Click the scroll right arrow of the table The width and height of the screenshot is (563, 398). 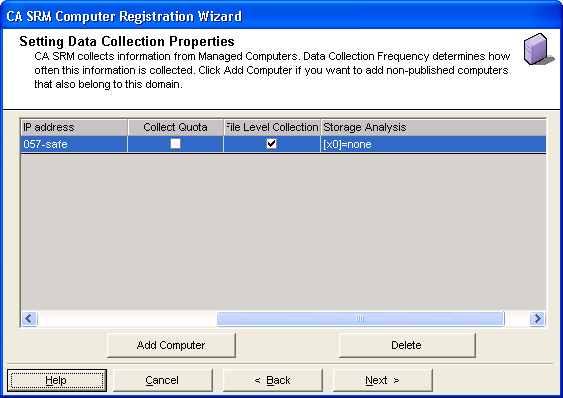point(538,319)
